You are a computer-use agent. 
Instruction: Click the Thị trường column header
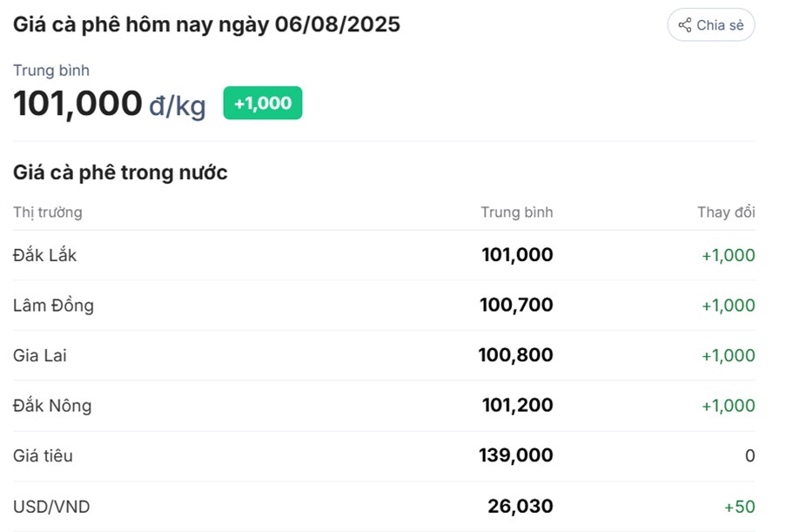[48, 212]
